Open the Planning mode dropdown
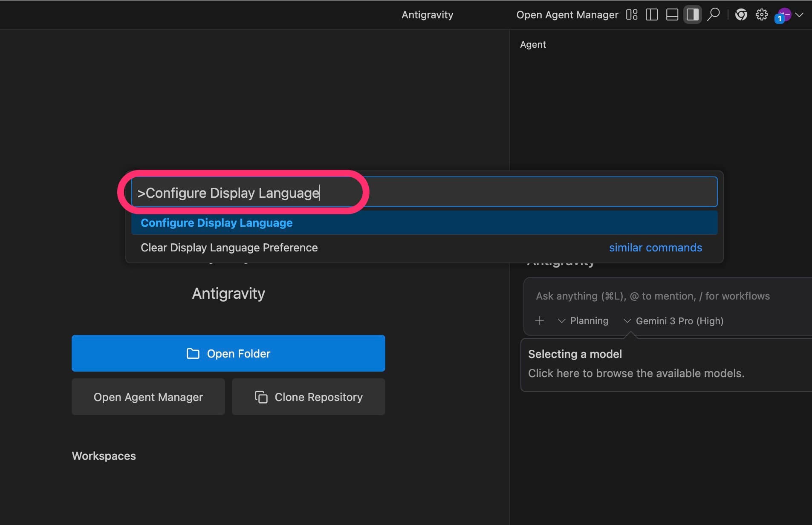Image resolution: width=812 pixels, height=525 pixels. (583, 321)
